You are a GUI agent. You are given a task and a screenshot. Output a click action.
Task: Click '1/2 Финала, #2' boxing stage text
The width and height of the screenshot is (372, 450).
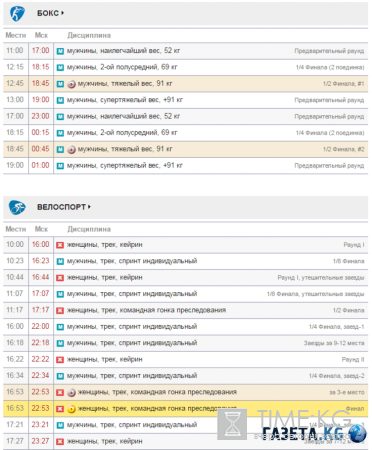343,149
